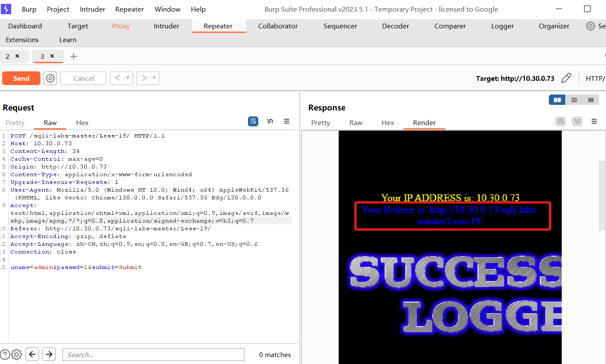Click the Host: 10.30.0.73 header line
The width and height of the screenshot is (606, 364).
pyautogui.click(x=41, y=144)
